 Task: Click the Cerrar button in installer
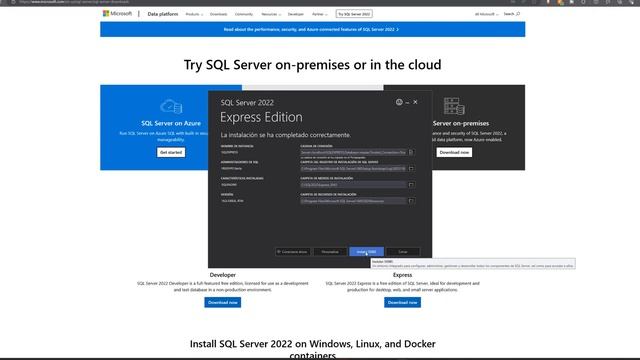pyautogui.click(x=403, y=252)
